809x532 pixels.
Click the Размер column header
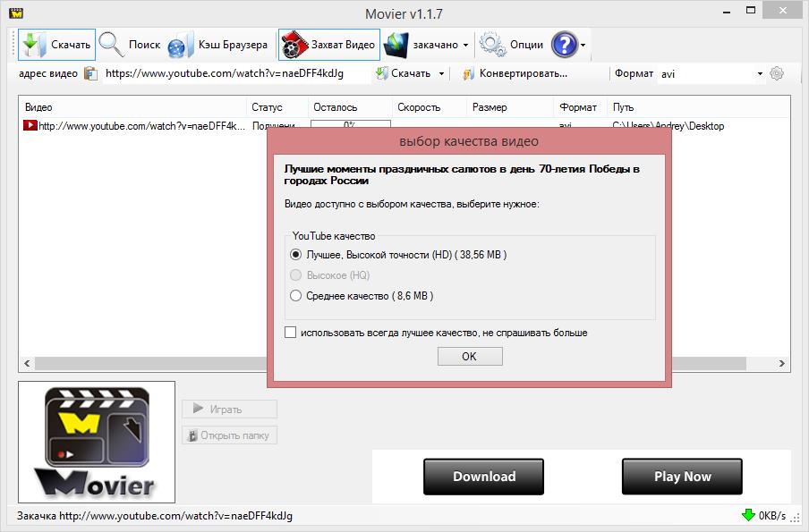coord(490,107)
